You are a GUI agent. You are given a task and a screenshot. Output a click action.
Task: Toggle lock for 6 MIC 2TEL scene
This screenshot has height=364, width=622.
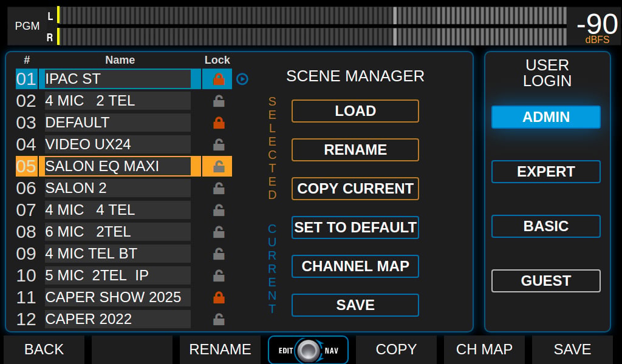pos(219,231)
